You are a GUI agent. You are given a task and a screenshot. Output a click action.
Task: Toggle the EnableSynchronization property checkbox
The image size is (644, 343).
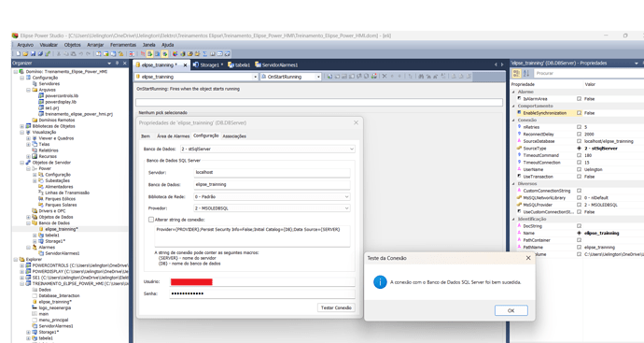pyautogui.click(x=579, y=113)
